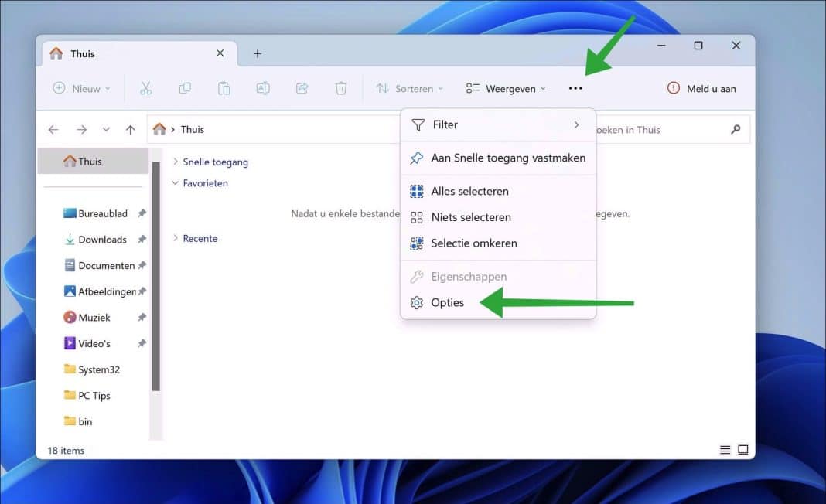Choose Filter in the menu
The image size is (826, 504).
point(498,124)
